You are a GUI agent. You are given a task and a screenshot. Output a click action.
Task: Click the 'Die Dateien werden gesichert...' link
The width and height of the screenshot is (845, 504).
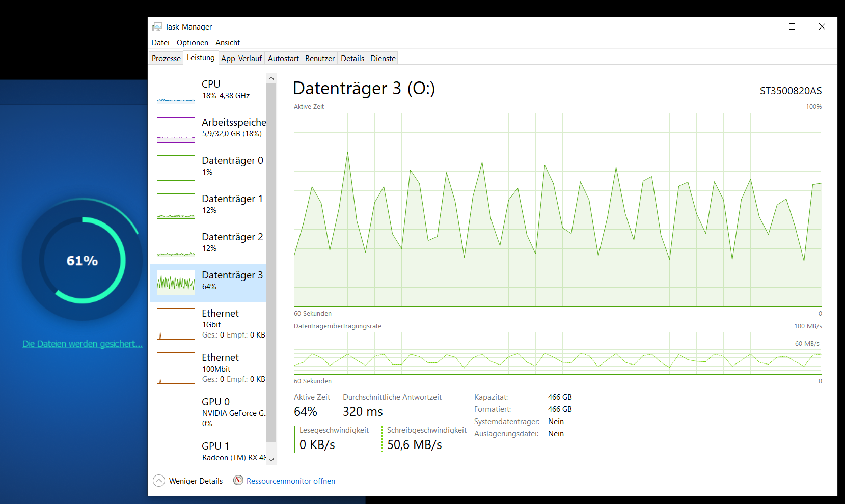83,344
